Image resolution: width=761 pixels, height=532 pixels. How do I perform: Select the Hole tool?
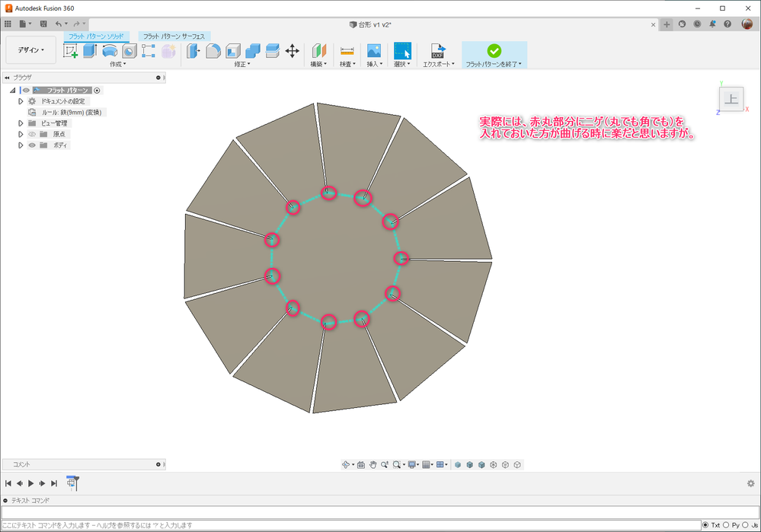pyautogui.click(x=129, y=51)
